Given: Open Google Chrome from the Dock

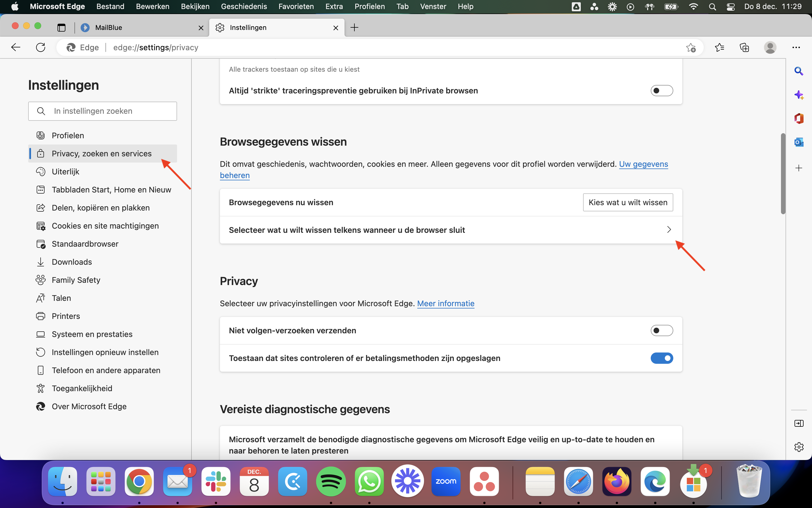Looking at the screenshot, I should pos(139,481).
